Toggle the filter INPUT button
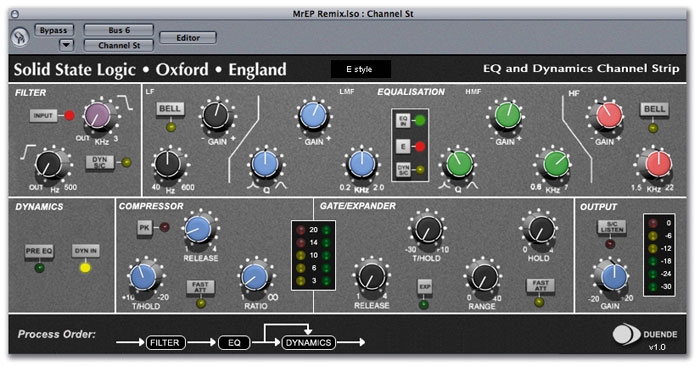 tap(43, 116)
